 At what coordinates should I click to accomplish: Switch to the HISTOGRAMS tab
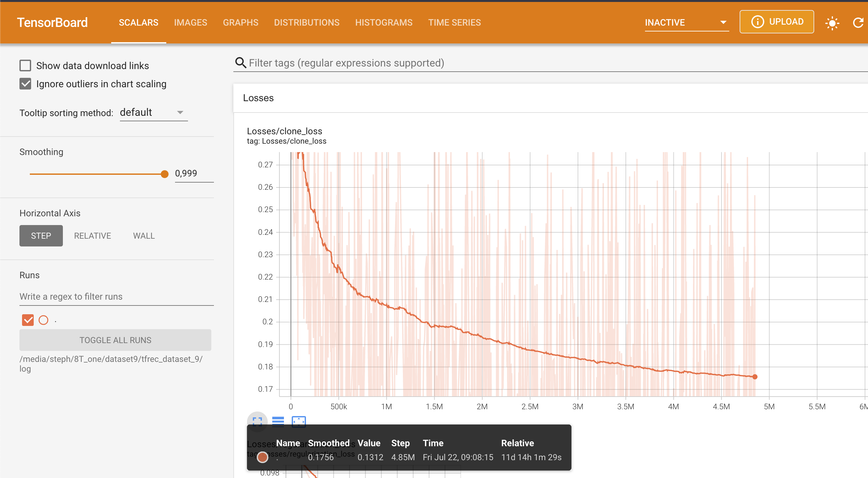click(x=383, y=23)
